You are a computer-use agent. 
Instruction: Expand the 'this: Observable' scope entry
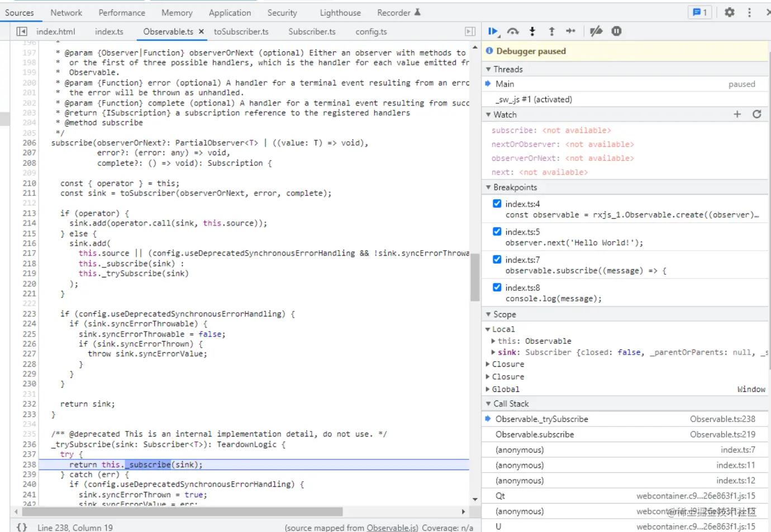[493, 341]
